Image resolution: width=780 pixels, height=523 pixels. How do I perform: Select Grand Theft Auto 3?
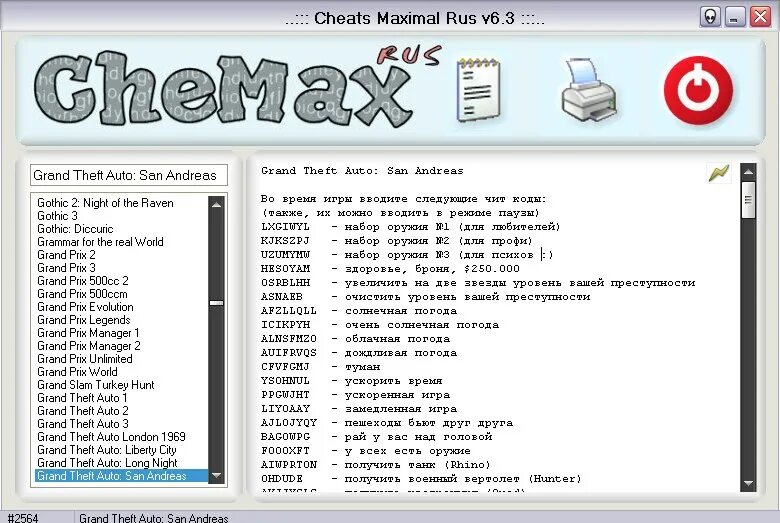click(x=83, y=423)
